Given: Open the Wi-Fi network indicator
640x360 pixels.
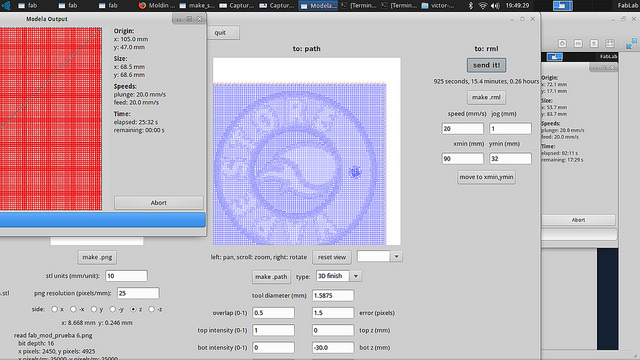Looking at the screenshot, I should click(x=482, y=5).
